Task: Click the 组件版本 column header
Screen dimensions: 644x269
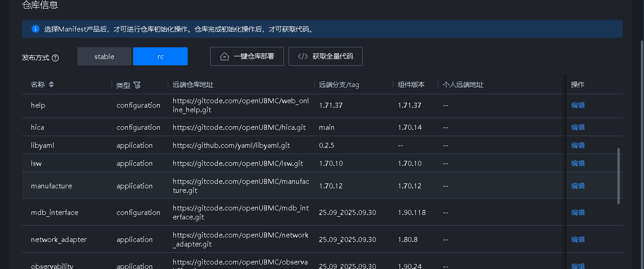Action: (x=411, y=85)
